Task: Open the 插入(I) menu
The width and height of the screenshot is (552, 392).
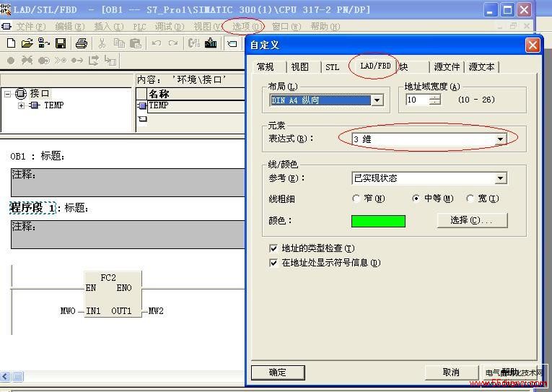Action: tap(109, 27)
